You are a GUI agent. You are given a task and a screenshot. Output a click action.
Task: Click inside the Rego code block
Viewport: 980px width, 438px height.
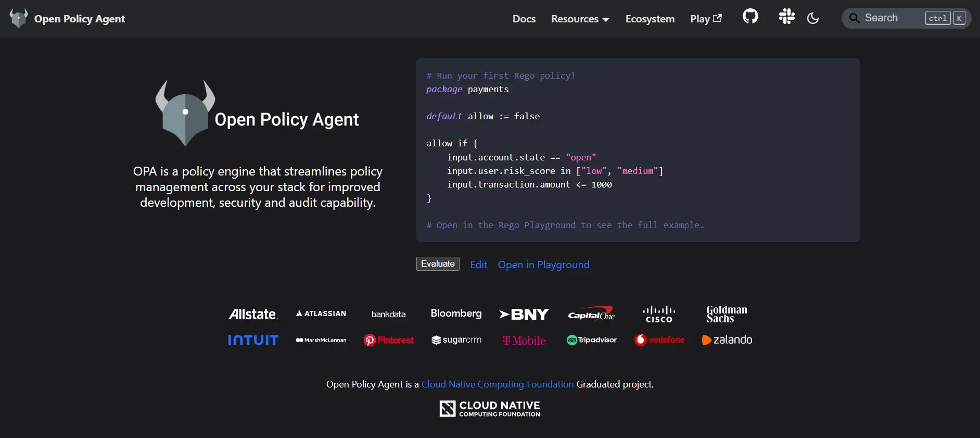click(x=638, y=150)
